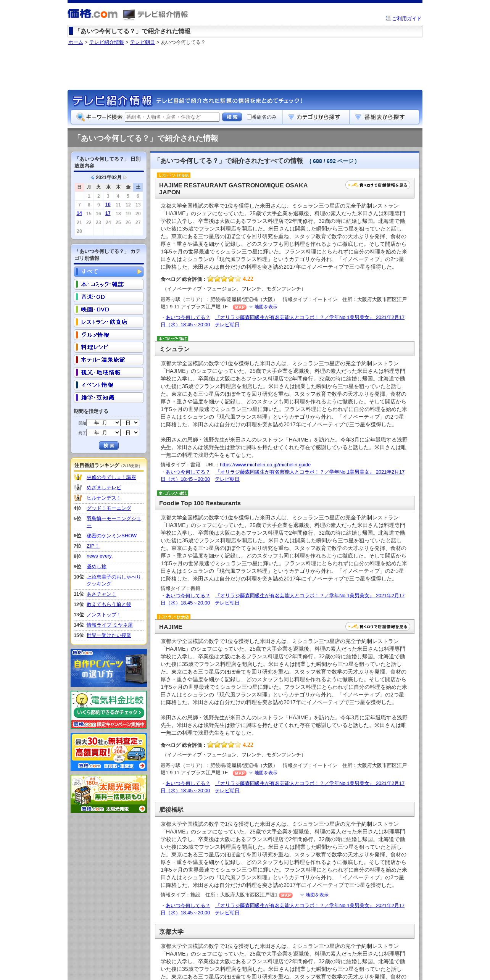490x980 pixels.
Task: Open news every. ranking link
Action: (100, 556)
